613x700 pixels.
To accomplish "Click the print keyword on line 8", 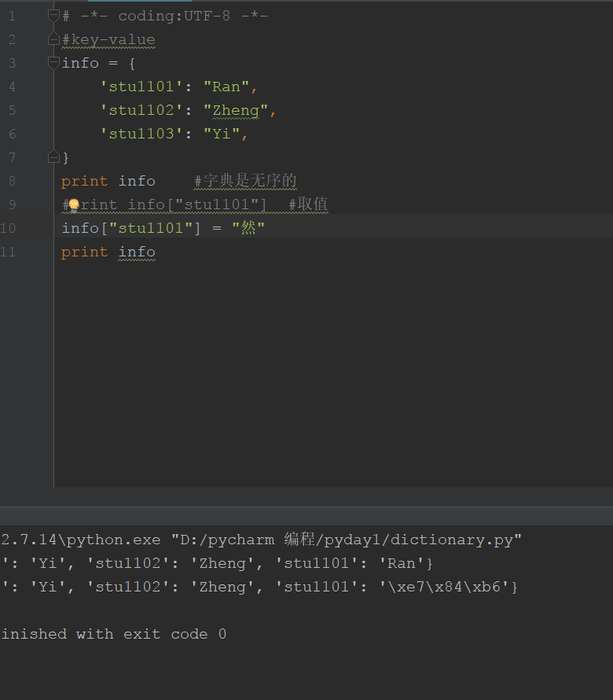I will point(84,181).
